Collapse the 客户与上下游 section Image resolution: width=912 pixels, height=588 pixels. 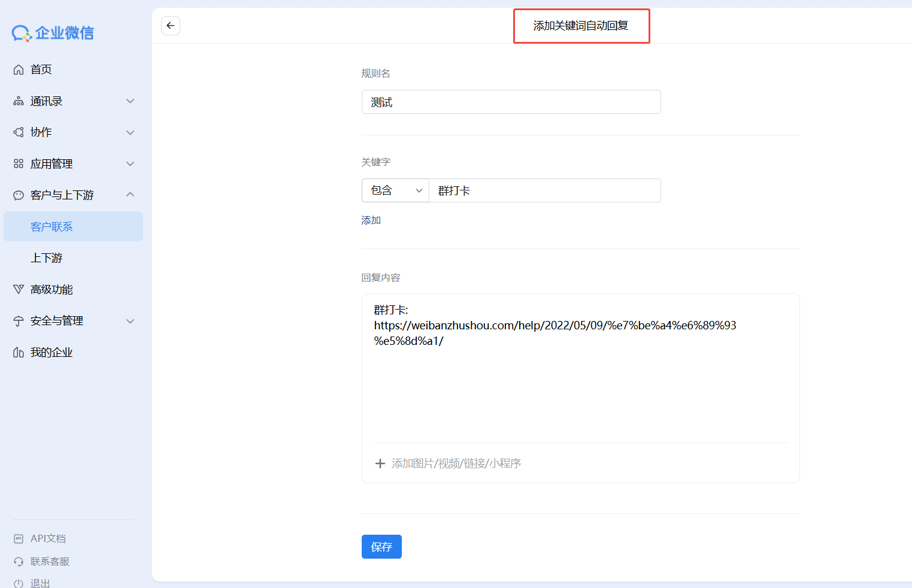(x=130, y=195)
